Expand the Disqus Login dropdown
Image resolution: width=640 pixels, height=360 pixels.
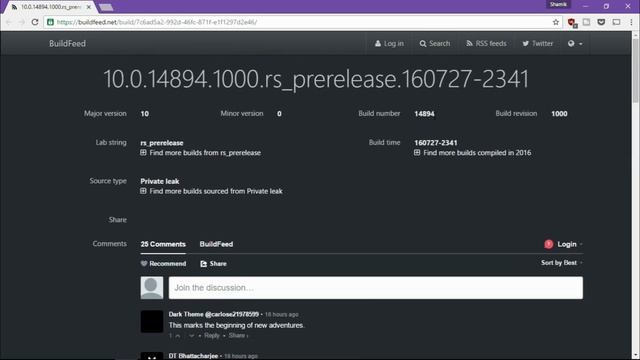[x=569, y=244]
